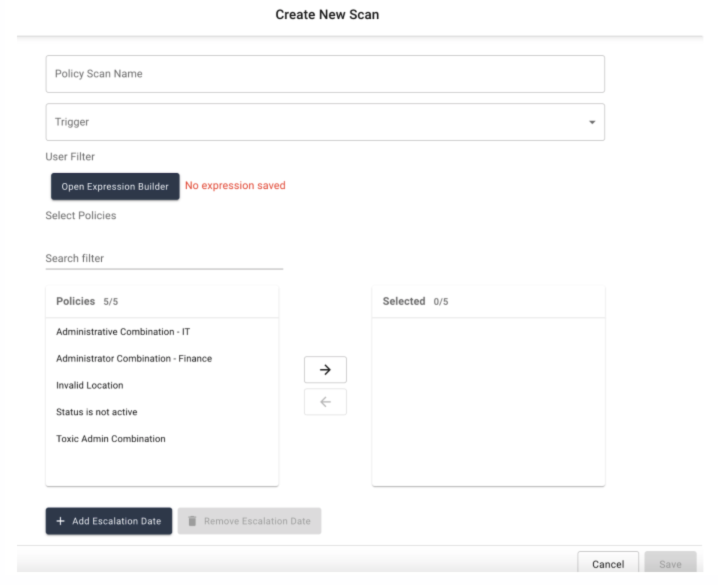Select the Toxic Admin Combination policy
Screen dimensions: 718x585
point(111,439)
